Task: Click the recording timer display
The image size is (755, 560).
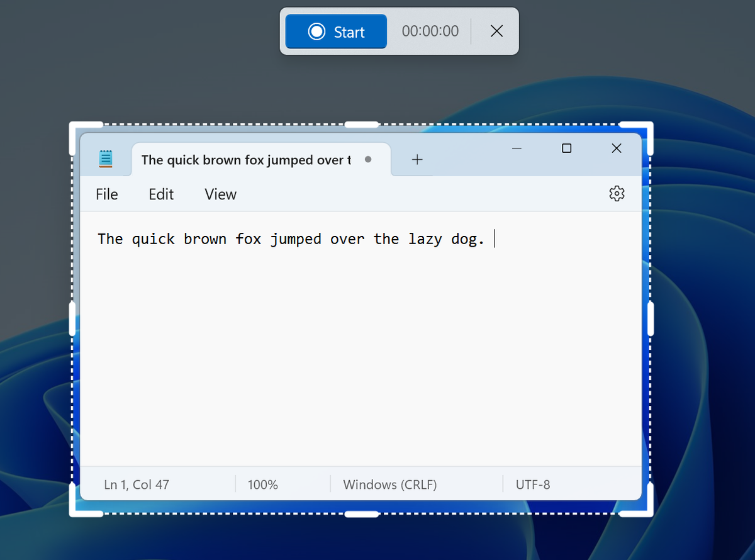Action: point(430,31)
